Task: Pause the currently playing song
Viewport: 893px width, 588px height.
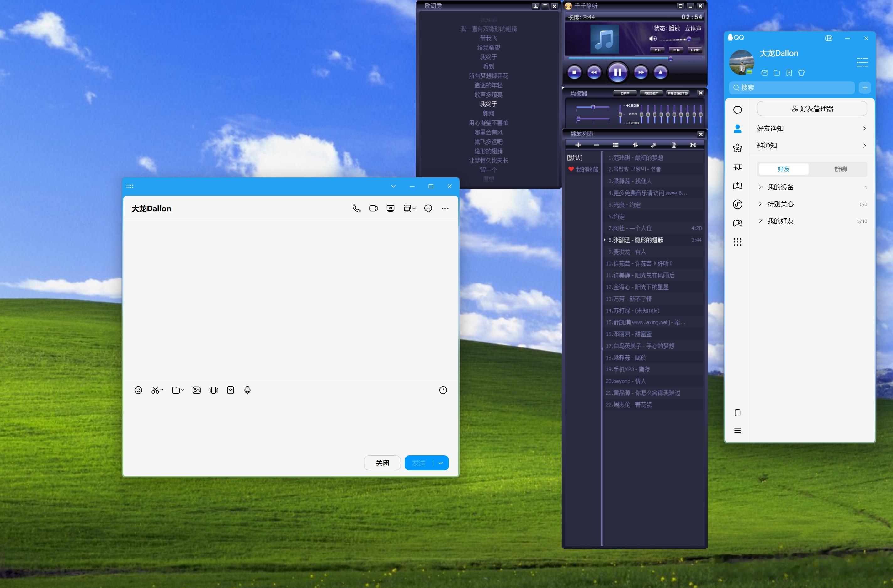Action: [x=617, y=72]
